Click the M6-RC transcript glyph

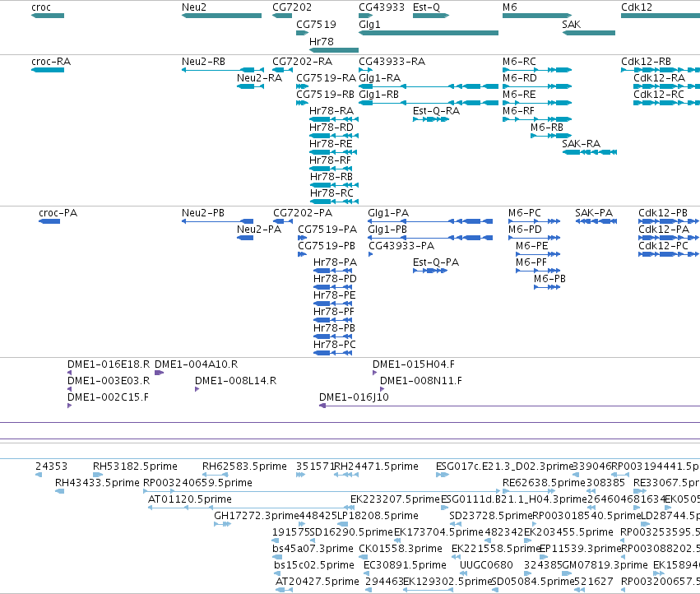point(537,70)
